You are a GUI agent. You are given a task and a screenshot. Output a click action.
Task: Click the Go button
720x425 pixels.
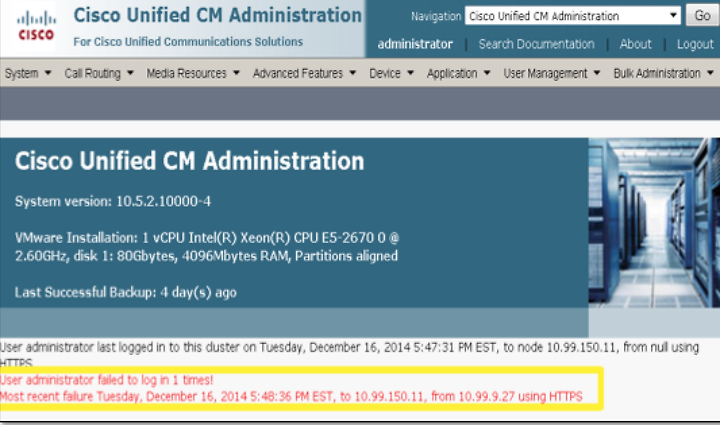(x=702, y=16)
